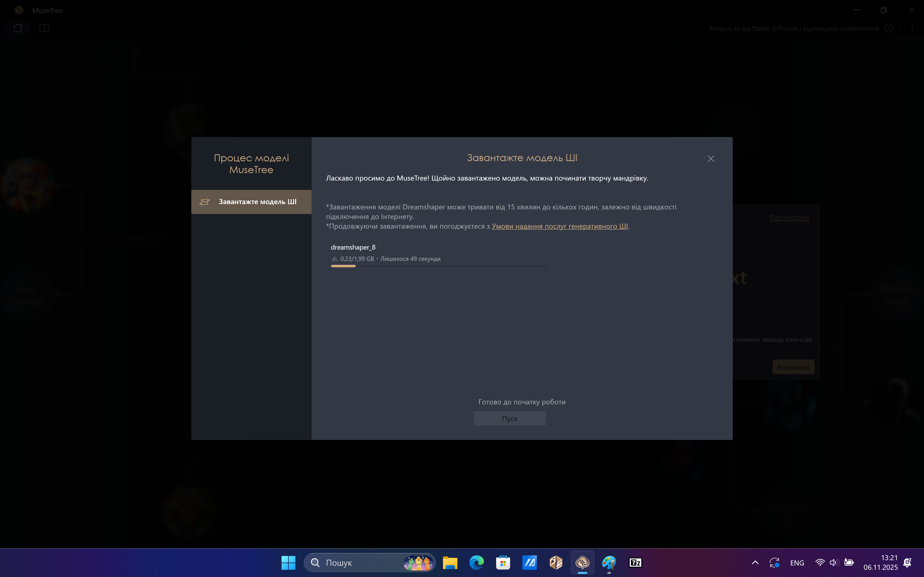Launch Microsoft Edge from the taskbar
Viewport: 924px width, 577px height.
click(476, 563)
